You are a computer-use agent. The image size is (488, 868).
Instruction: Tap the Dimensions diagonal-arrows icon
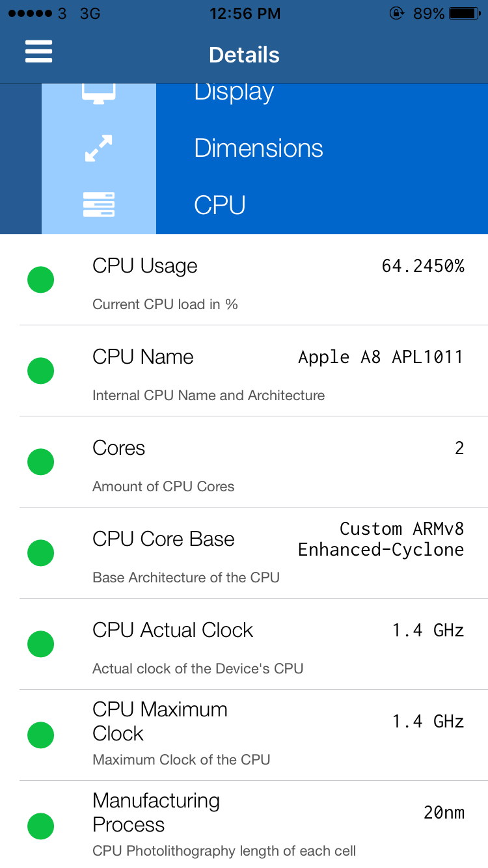tap(98, 148)
